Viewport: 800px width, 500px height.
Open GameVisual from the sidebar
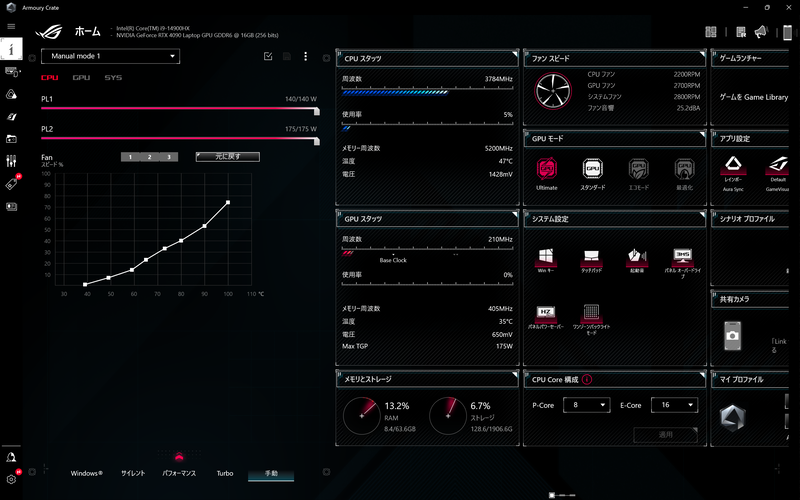[x=11, y=117]
